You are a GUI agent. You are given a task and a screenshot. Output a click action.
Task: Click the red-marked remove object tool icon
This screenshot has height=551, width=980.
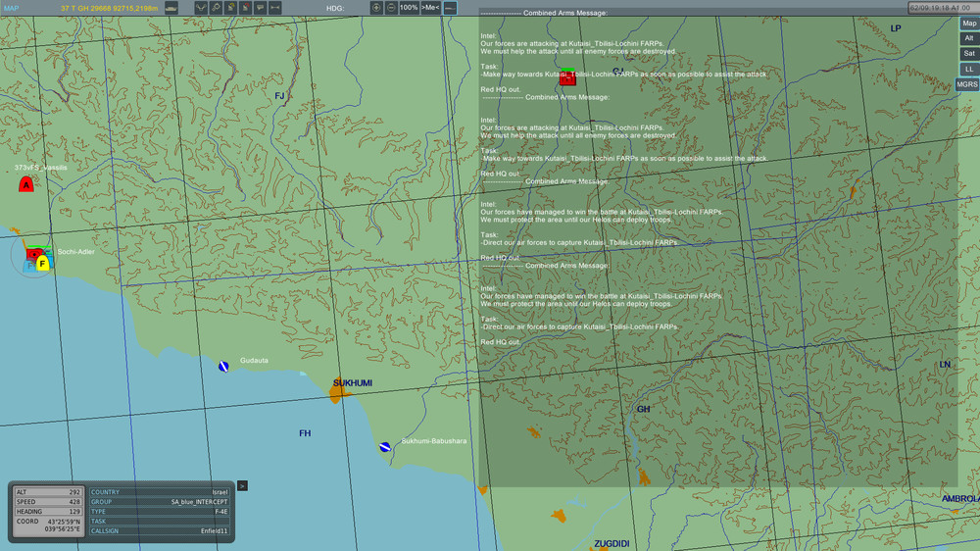click(246, 8)
